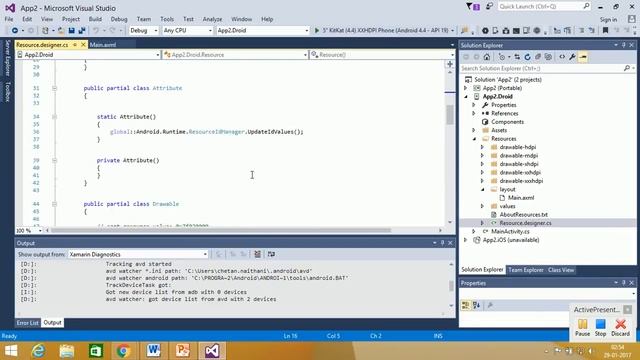The width and height of the screenshot is (640, 360).
Task: Toggle Word Wrap in Output window
Action: point(271,254)
